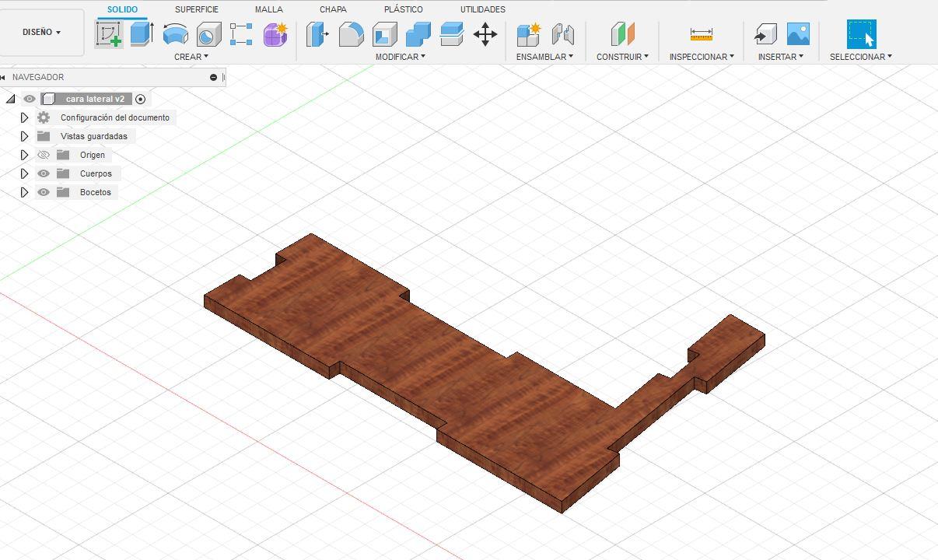Switch to the UTILIDADES tab
Screen dimensions: 938x560
[483, 9]
